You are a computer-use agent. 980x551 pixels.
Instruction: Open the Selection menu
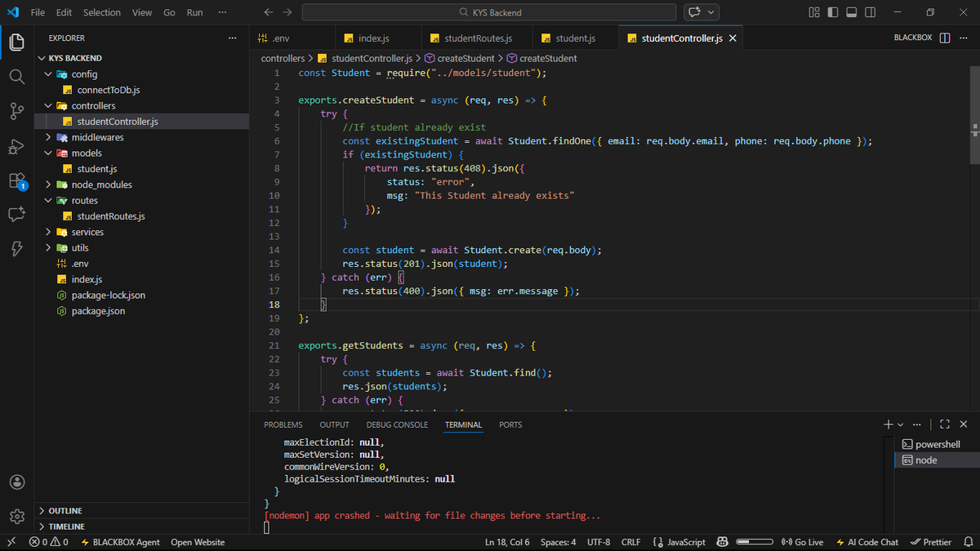pos(101,12)
